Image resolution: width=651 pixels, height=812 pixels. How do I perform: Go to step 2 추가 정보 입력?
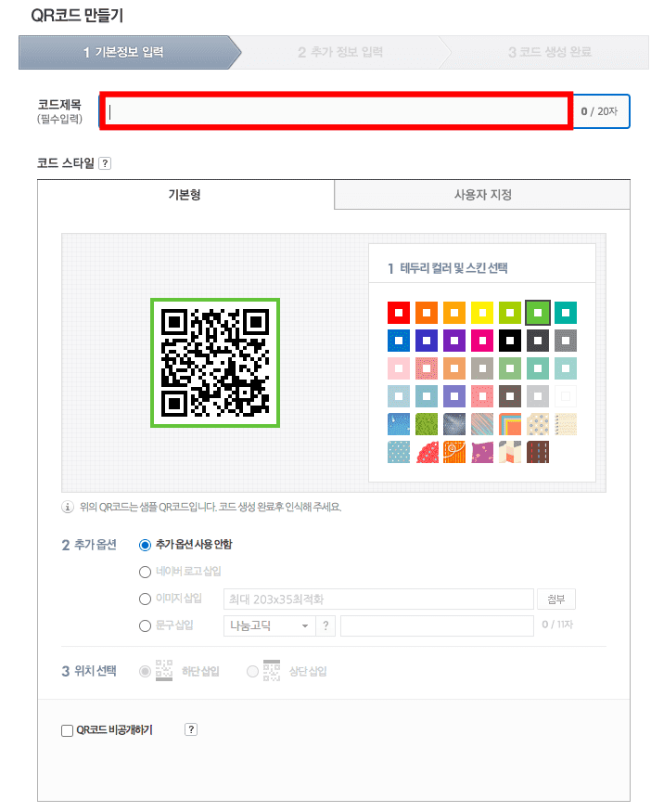pyautogui.click(x=340, y=52)
